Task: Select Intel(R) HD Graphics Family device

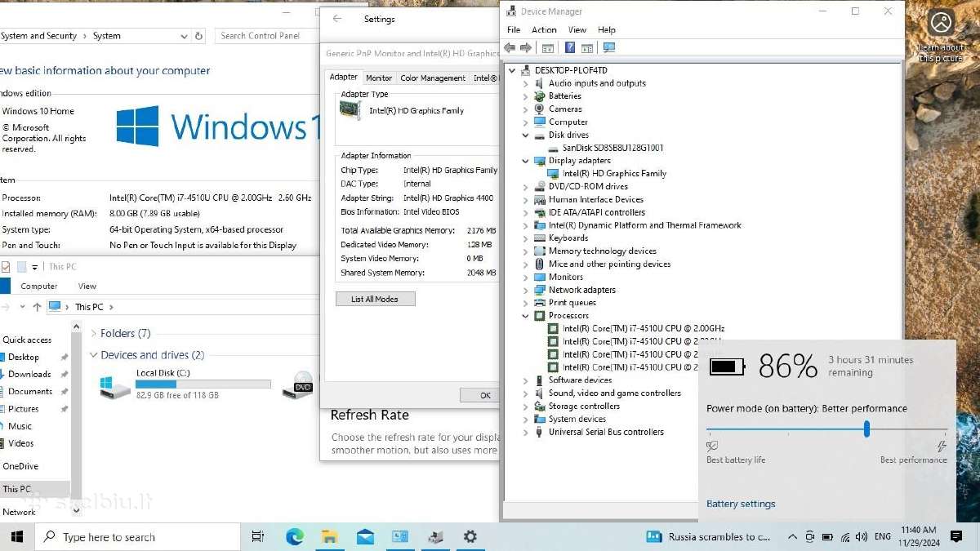Action: (614, 173)
